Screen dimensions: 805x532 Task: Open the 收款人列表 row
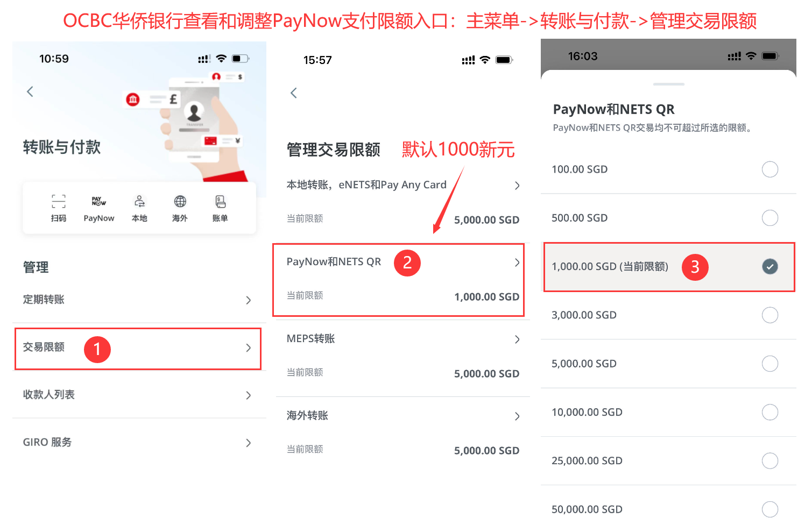point(139,395)
